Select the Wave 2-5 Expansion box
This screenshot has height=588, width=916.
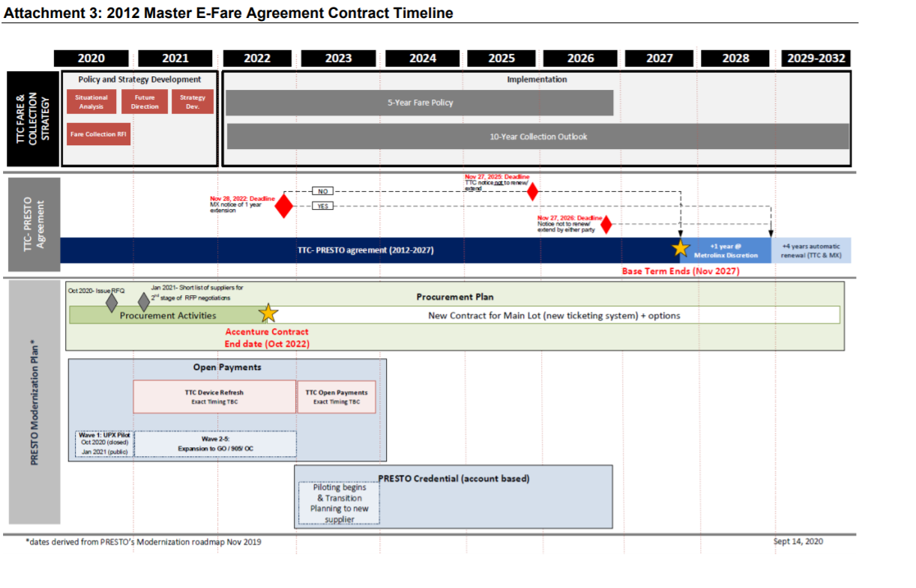pyautogui.click(x=215, y=443)
